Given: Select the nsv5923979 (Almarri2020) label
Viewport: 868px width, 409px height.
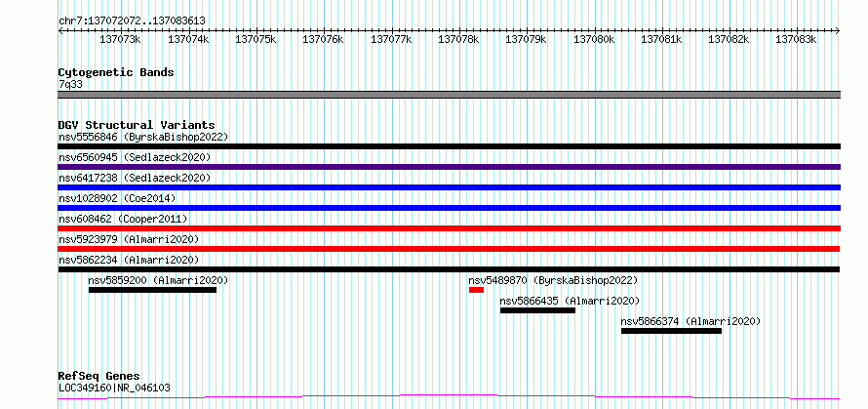Looking at the screenshot, I should pyautogui.click(x=129, y=239).
